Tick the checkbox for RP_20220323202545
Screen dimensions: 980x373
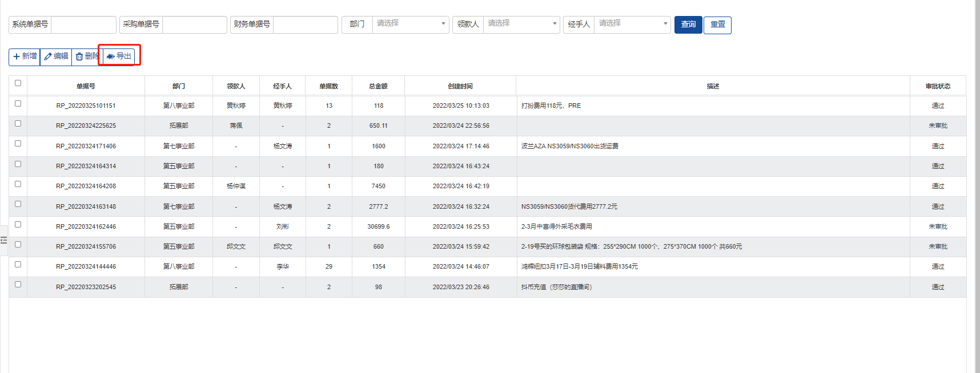click(18, 285)
